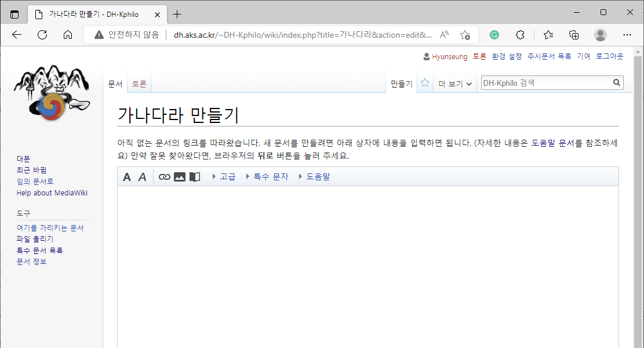The height and width of the screenshot is (348, 644).
Task: Open the 더 보기 dropdown menu
Action: [455, 84]
